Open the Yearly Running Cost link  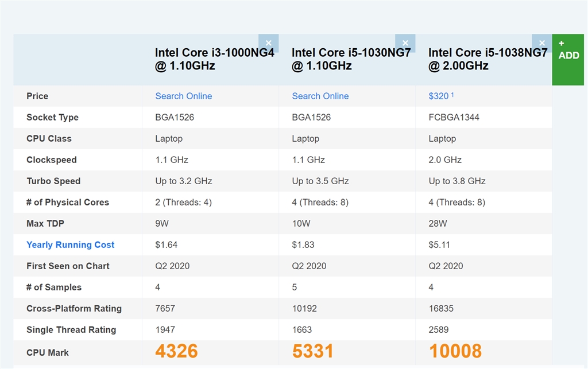(x=71, y=244)
